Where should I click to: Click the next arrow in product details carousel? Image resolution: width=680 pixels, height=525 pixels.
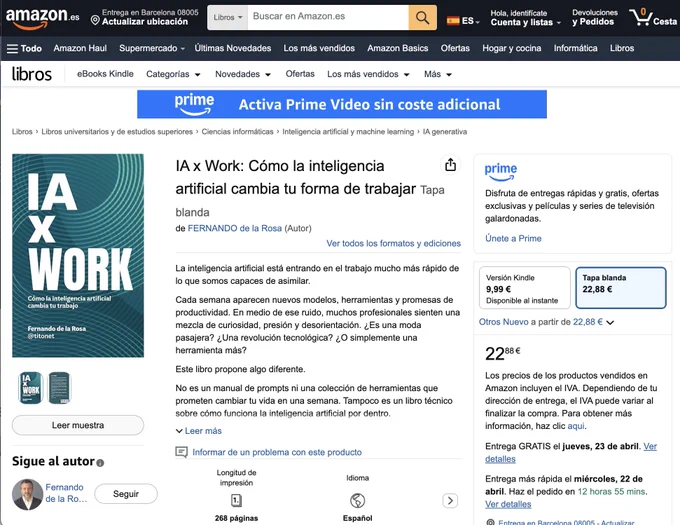[x=450, y=501]
